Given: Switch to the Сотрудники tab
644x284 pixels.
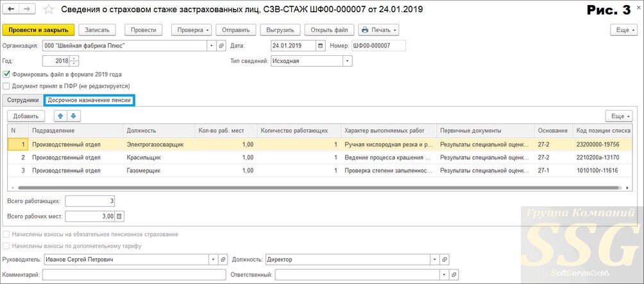Looking at the screenshot, I should tap(23, 100).
